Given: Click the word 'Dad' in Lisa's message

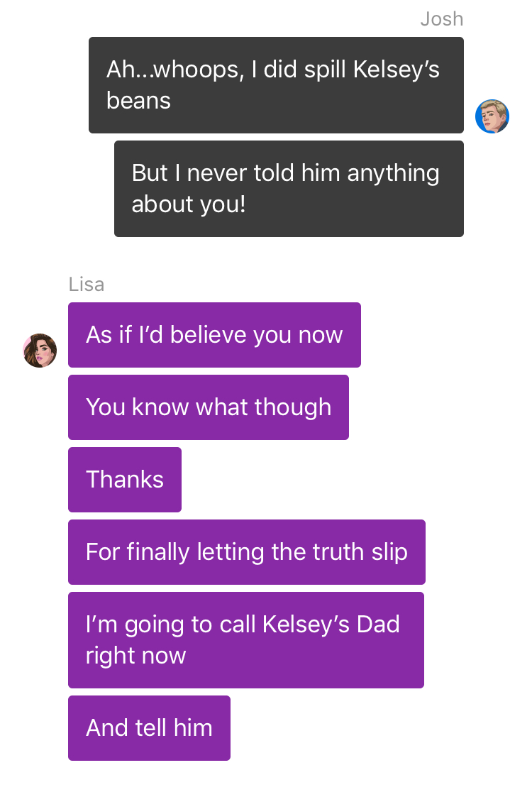Looking at the screenshot, I should click(x=378, y=625).
